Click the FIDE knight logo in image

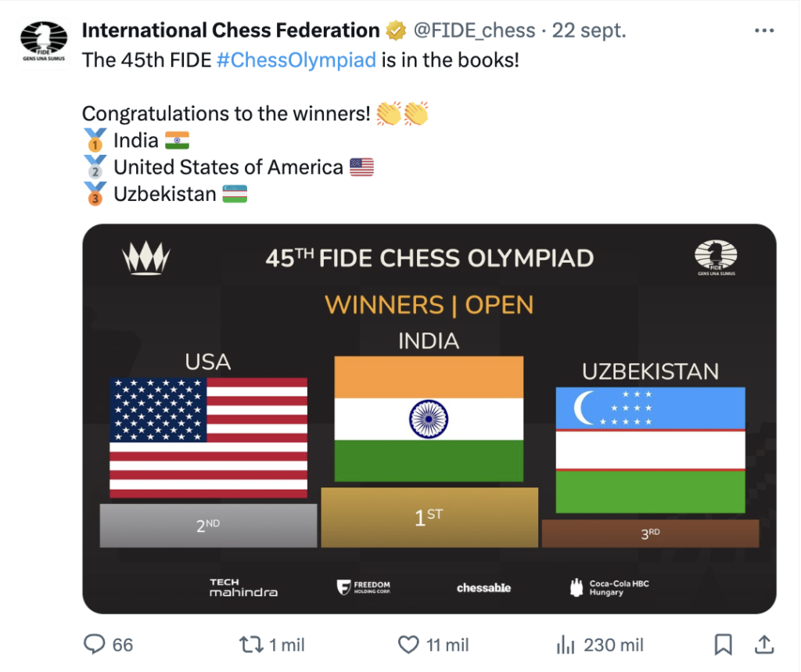coord(716,258)
